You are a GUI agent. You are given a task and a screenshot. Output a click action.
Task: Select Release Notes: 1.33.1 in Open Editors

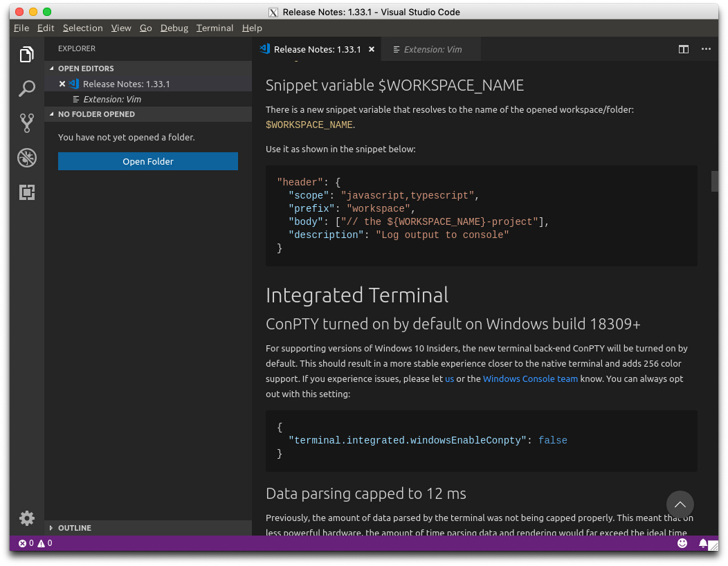point(148,84)
